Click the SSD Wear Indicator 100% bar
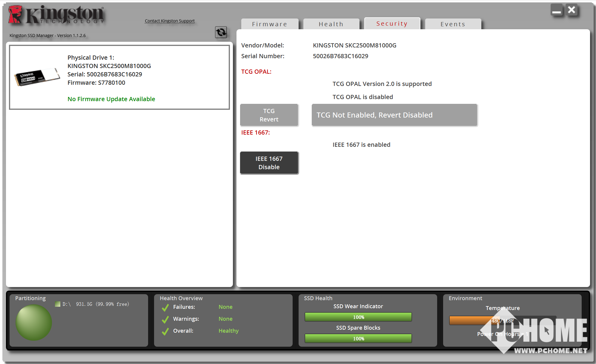Image resolution: width=596 pixels, height=364 pixels. coord(358,317)
